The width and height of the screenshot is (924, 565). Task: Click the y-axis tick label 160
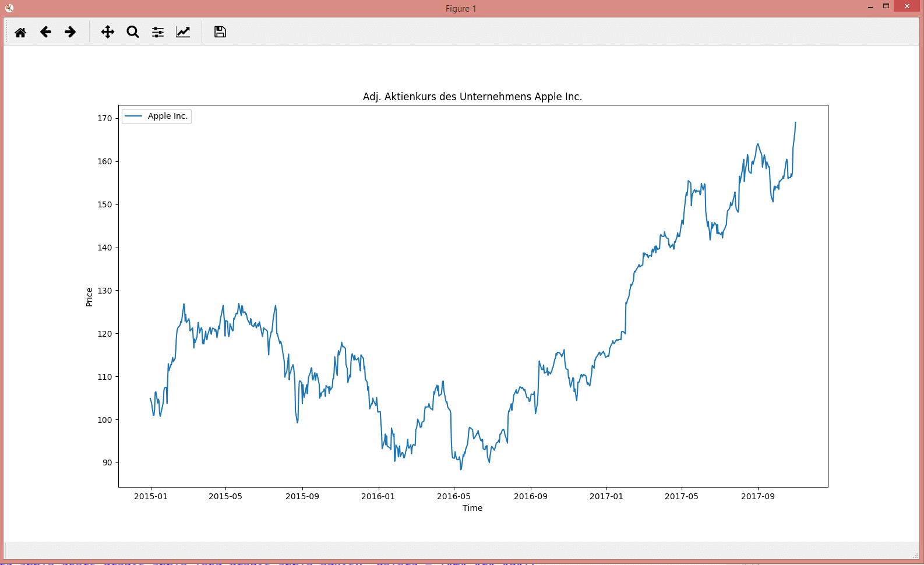click(105, 161)
